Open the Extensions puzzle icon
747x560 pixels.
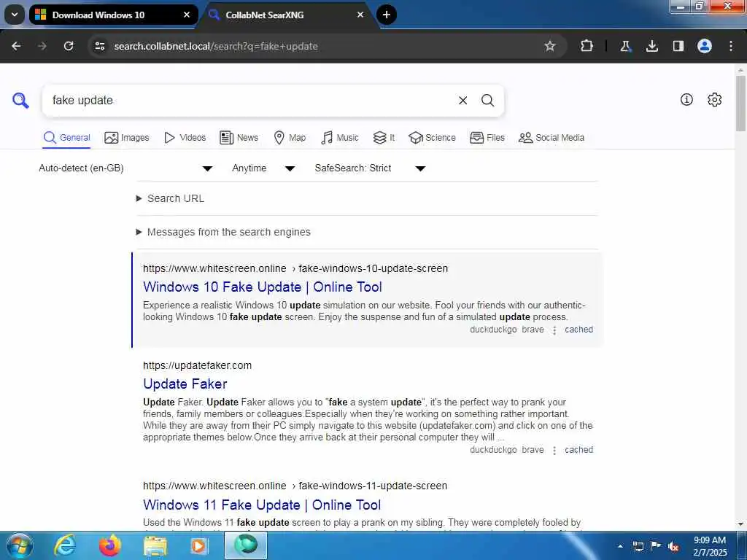(x=587, y=46)
